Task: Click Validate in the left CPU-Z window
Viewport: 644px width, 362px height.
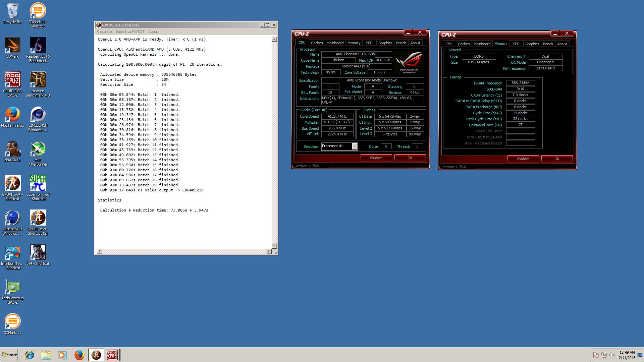Action: coord(376,158)
